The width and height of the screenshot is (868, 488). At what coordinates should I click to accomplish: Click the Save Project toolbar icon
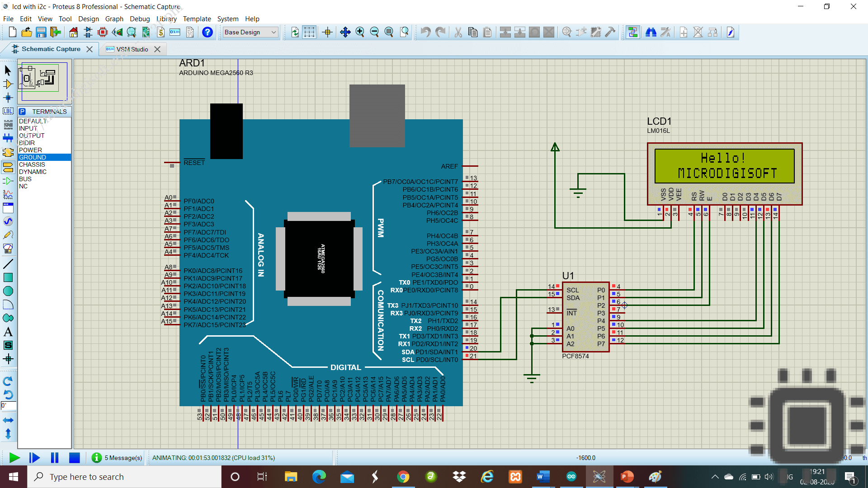pos(41,32)
